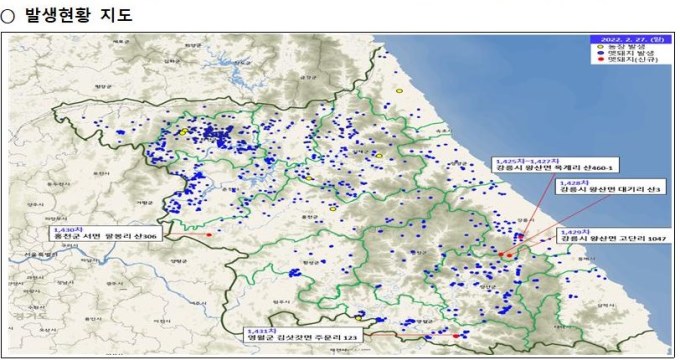Select the right red marker of the Gangneung pair
This screenshot has width=680, height=360.
coord(510,255)
